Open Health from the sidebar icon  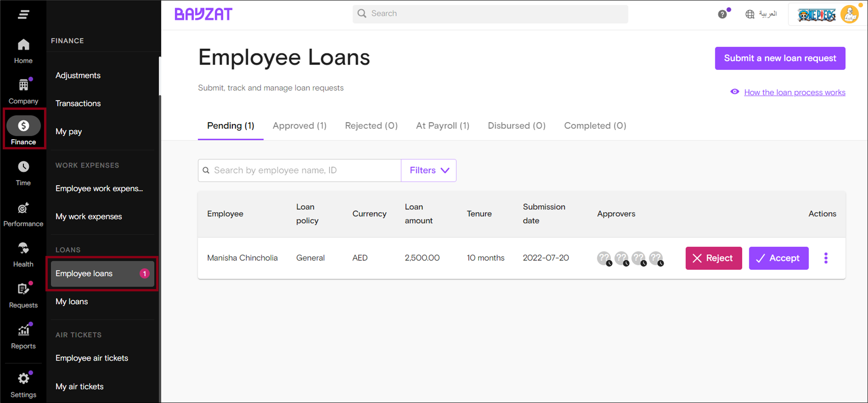(23, 248)
